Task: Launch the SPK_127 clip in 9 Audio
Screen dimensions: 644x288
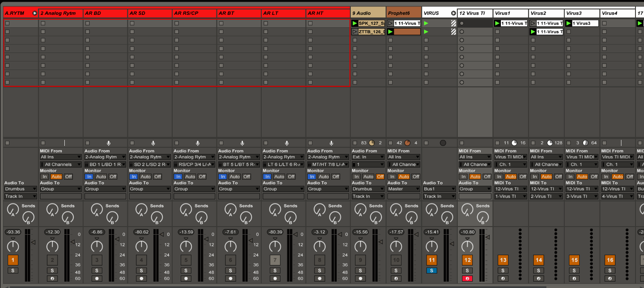Action: [x=355, y=23]
